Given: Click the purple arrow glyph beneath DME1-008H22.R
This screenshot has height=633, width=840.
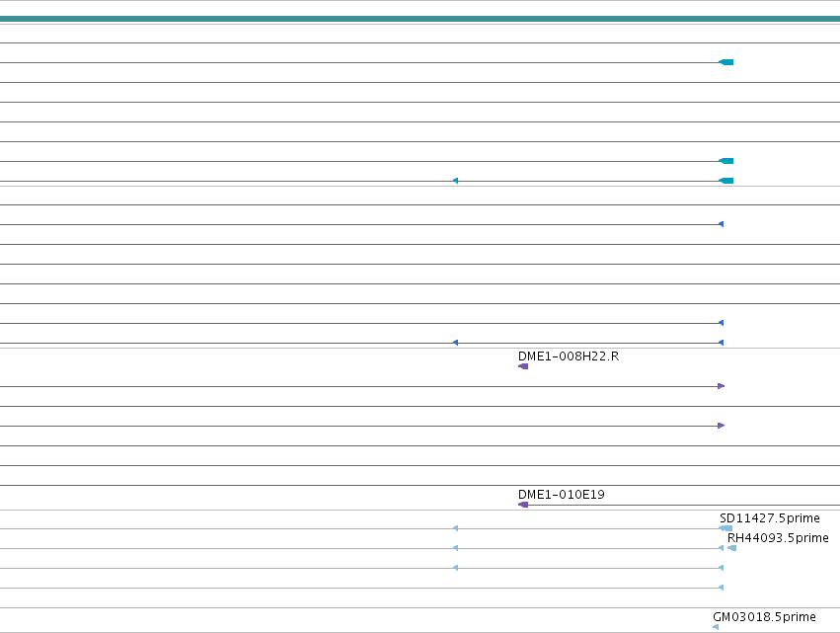Looking at the screenshot, I should coord(523,366).
